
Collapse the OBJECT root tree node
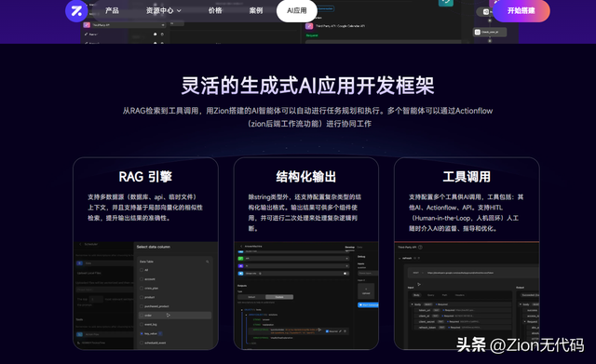242,310
